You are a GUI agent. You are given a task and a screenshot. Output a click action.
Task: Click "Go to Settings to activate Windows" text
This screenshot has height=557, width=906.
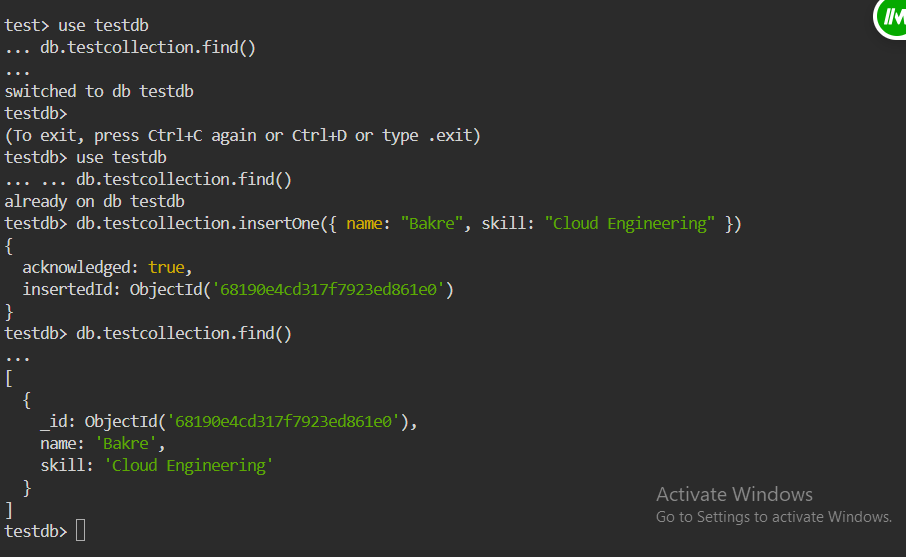pos(774,517)
